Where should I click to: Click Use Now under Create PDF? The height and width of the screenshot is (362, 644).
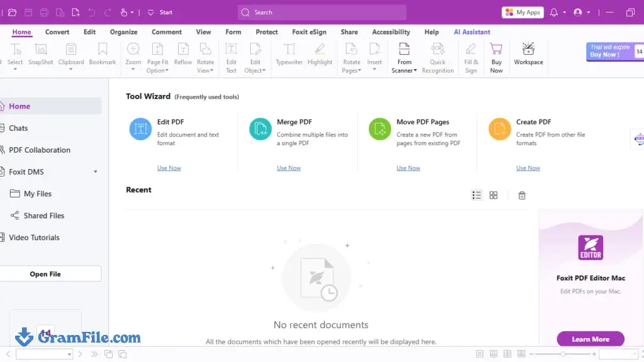pos(528,168)
